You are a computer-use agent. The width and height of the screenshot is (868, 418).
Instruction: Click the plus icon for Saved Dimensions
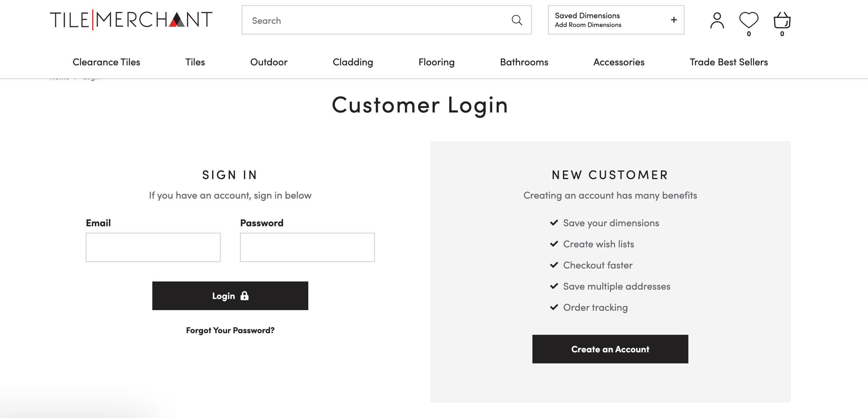point(674,20)
